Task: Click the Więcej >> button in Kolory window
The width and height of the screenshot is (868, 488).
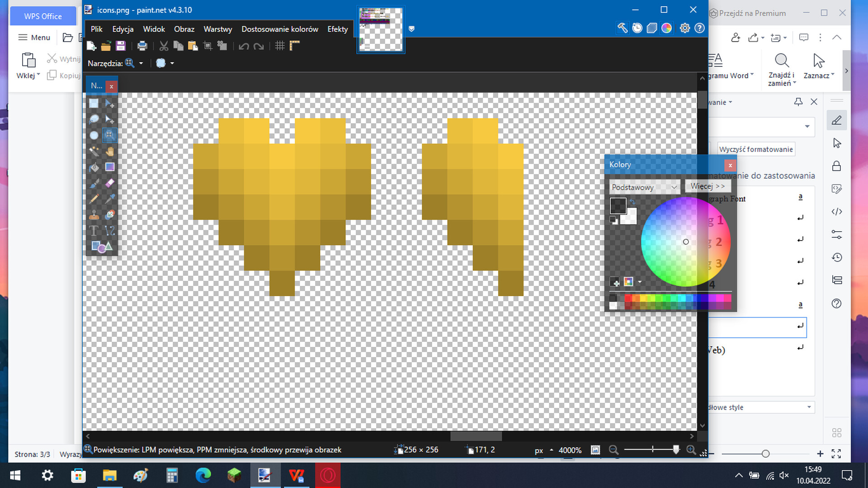Action: (x=708, y=186)
